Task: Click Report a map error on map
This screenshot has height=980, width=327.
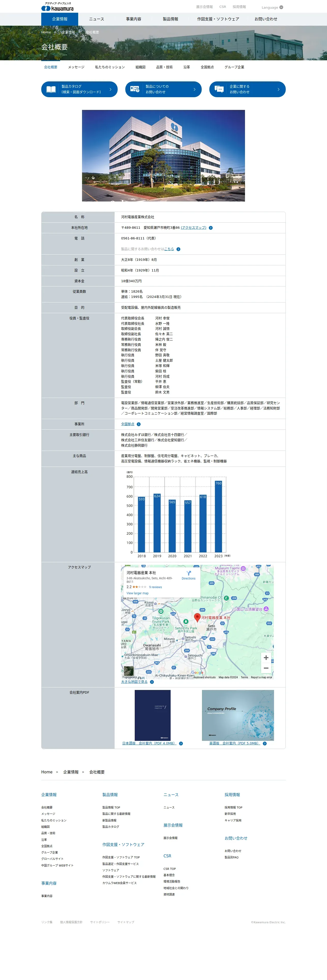Action: [x=262, y=677]
